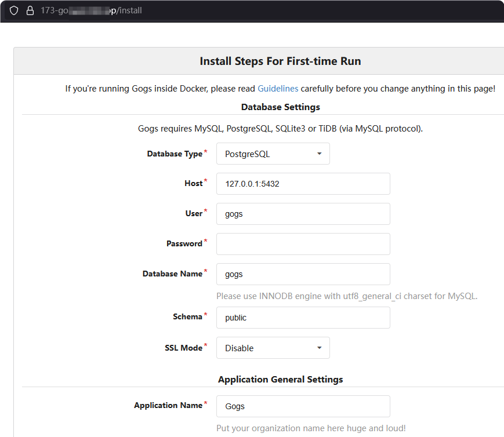Click the Application Name input field
504x437 pixels.
[303, 406]
